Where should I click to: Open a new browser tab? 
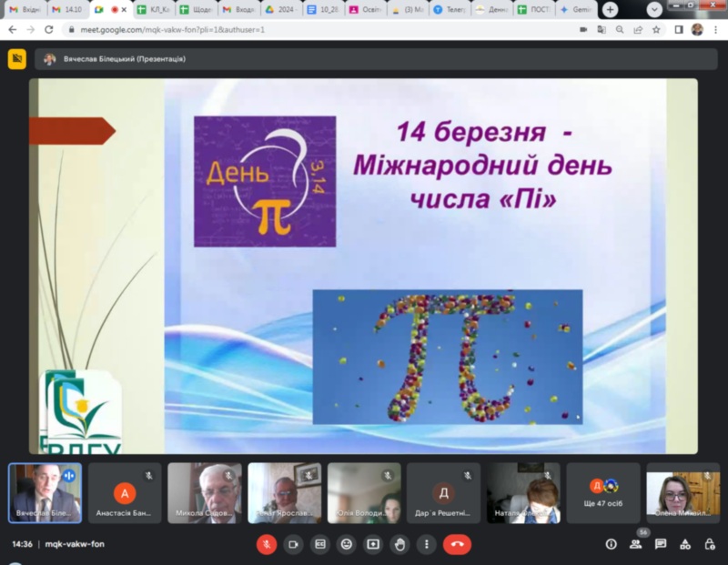[x=609, y=9]
